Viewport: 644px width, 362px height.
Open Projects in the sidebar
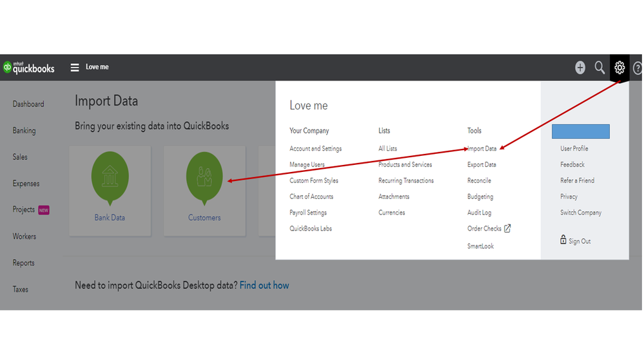(23, 210)
